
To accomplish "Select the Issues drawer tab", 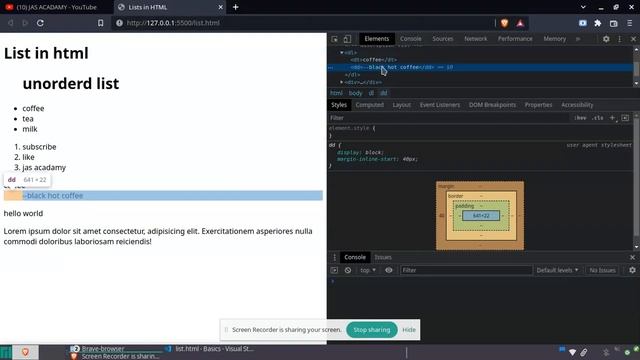I will [x=383, y=257].
